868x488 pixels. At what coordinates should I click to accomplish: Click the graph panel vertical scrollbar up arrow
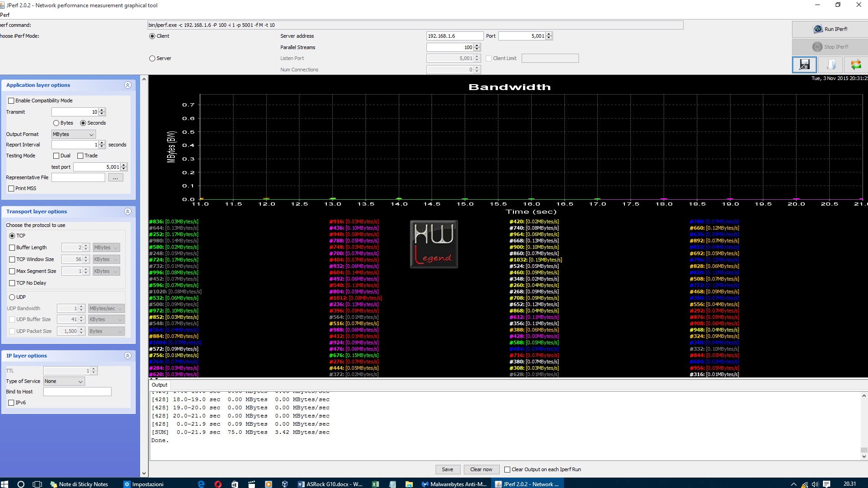(x=144, y=79)
